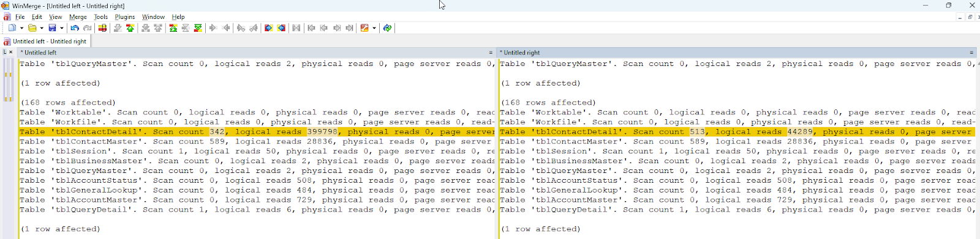Expand the Open icon dropdown arrow
The height and width of the screenshot is (239, 980).
tap(42, 28)
